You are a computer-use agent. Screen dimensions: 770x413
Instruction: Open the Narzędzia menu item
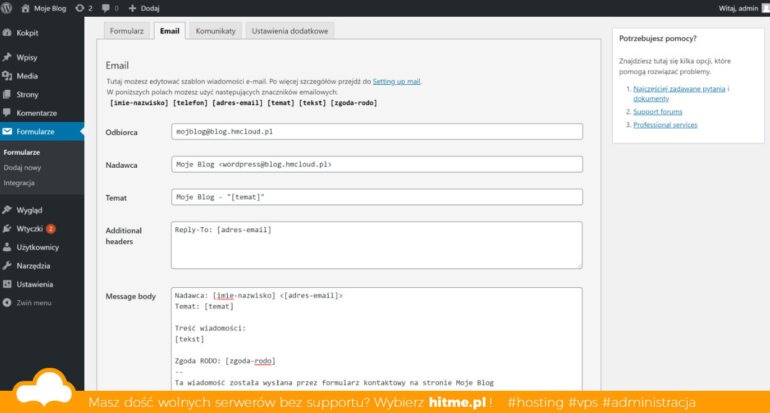pos(33,266)
